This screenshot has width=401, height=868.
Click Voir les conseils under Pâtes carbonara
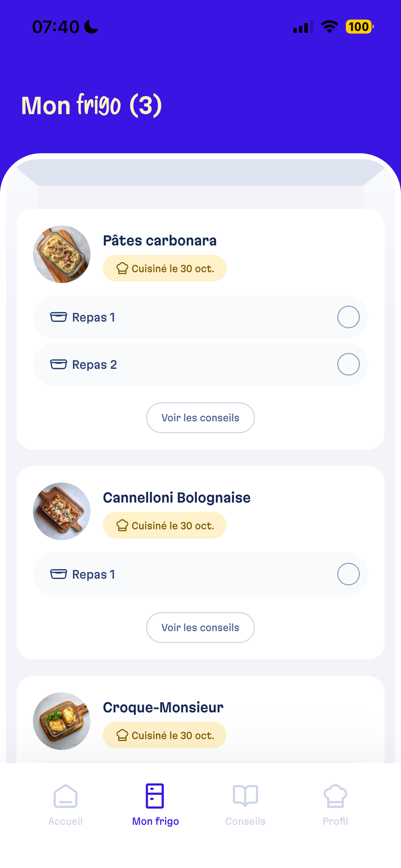point(200,418)
